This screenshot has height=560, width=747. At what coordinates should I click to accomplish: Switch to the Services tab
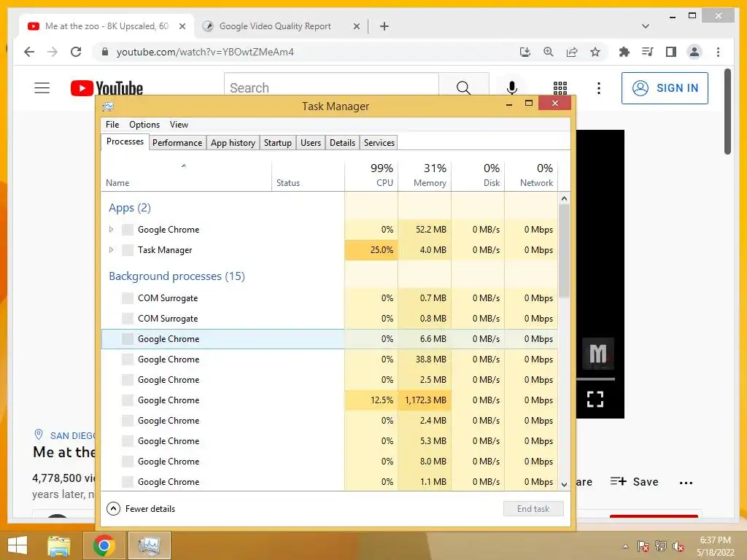tap(379, 143)
